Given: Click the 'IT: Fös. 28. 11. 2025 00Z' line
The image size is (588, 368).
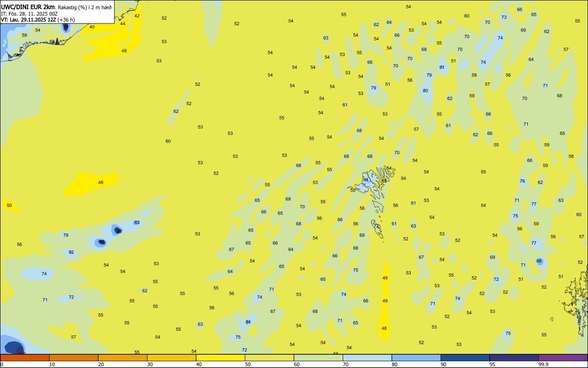Looking at the screenshot, I should coord(29,14).
